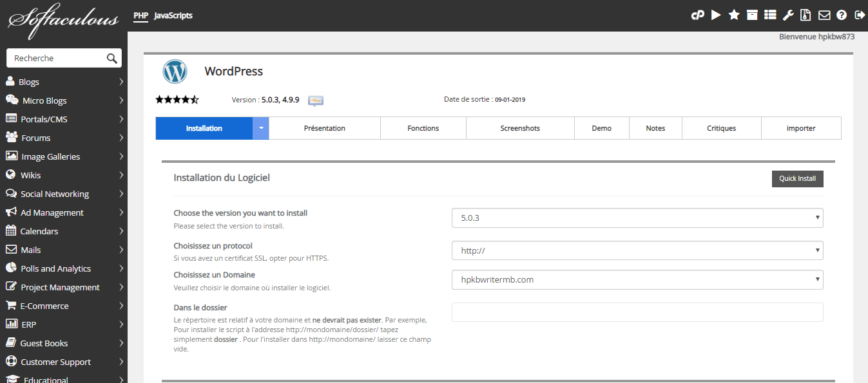
Task: Open email settings envelope icon
Action: (x=824, y=15)
